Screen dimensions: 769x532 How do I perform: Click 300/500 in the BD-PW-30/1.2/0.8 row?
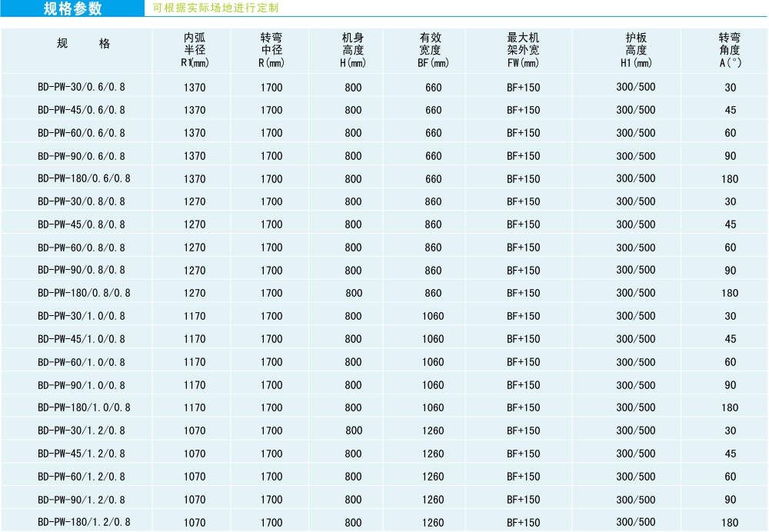[x=636, y=431]
